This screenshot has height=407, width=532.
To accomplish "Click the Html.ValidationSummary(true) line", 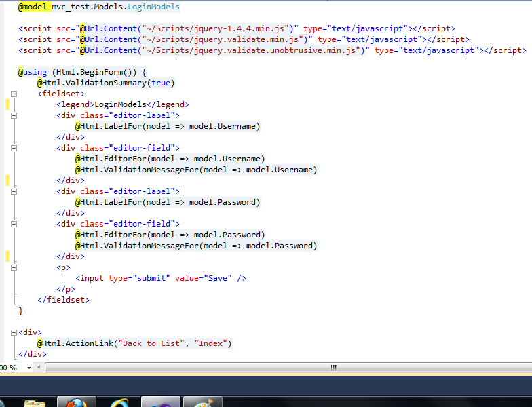I will point(106,83).
